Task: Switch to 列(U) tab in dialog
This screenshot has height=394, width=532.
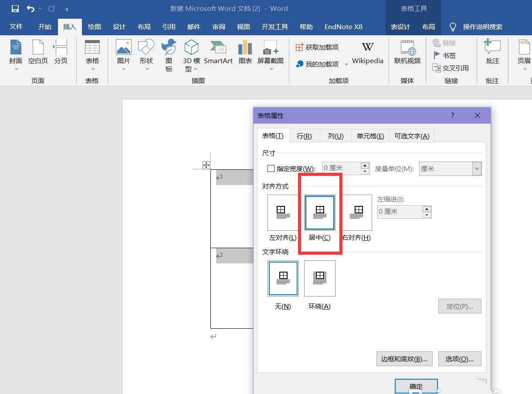Action: (335, 136)
